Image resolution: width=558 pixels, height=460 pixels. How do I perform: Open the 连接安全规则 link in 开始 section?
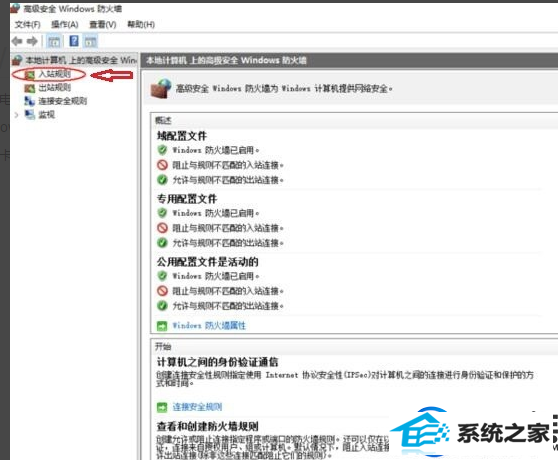(197, 407)
